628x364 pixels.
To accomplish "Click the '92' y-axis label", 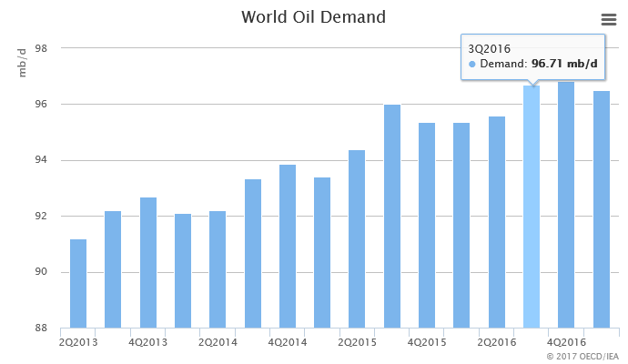I will click(41, 216).
